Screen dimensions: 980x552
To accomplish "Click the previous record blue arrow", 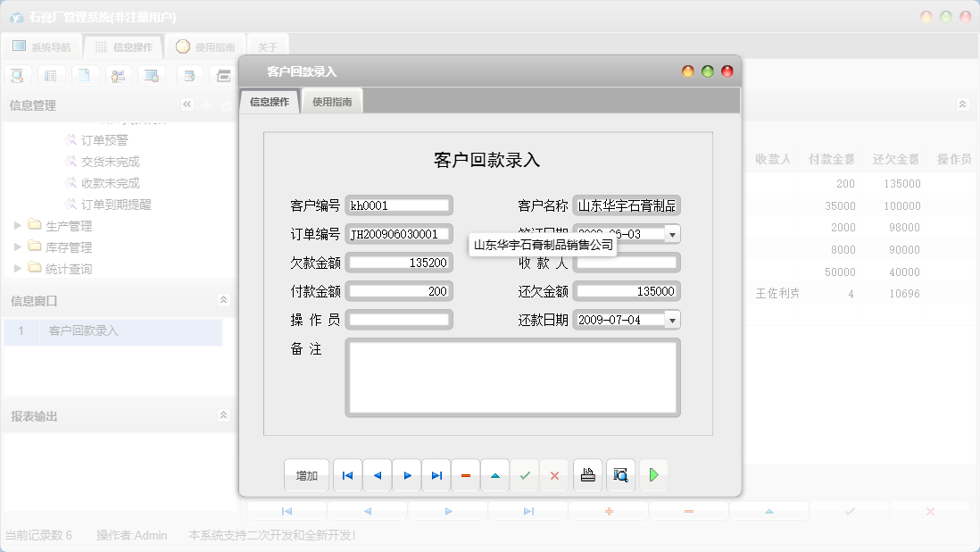I will pos(378,475).
